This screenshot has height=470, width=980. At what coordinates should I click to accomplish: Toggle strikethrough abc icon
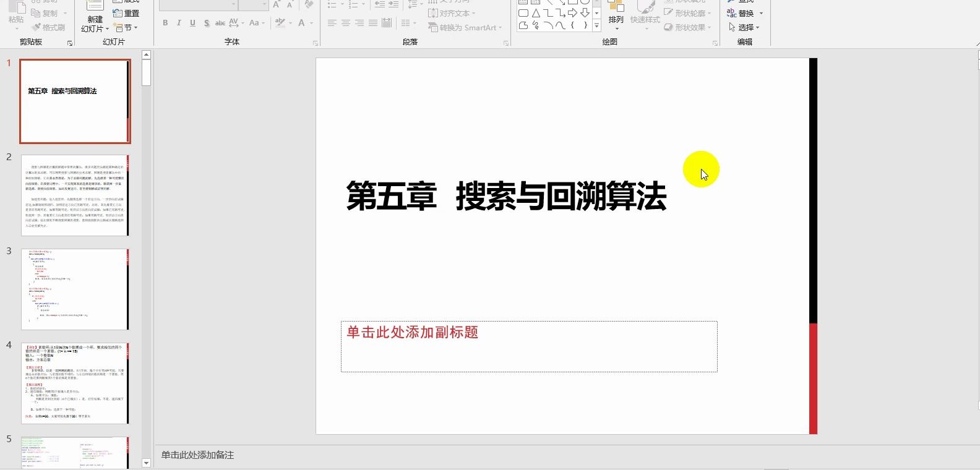(x=220, y=23)
